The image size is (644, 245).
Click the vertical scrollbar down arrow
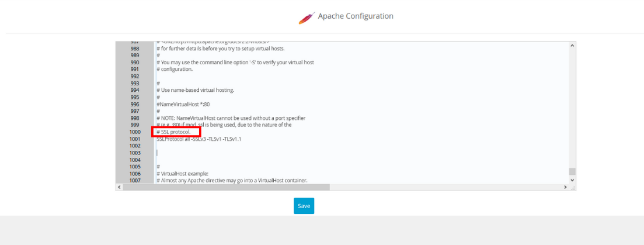[572, 180]
